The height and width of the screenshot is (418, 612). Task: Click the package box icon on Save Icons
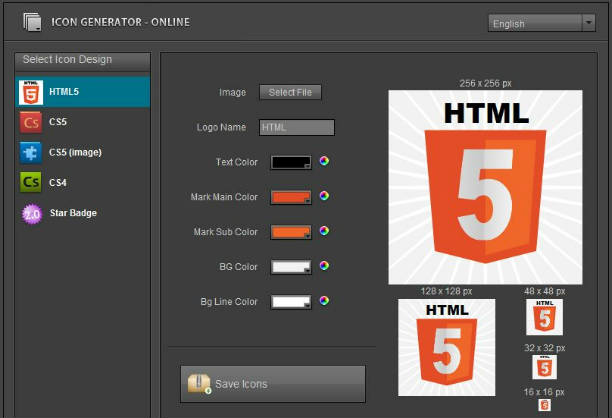[x=199, y=384]
